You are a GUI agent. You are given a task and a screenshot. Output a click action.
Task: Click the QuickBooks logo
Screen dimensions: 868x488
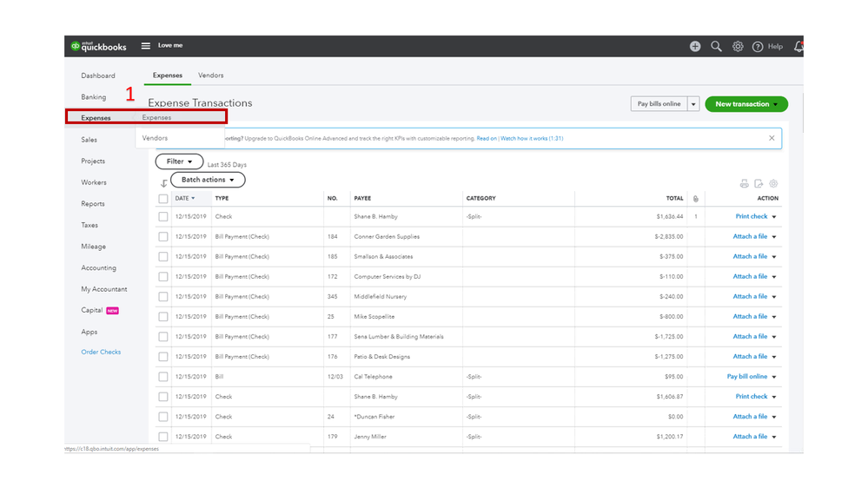(98, 47)
